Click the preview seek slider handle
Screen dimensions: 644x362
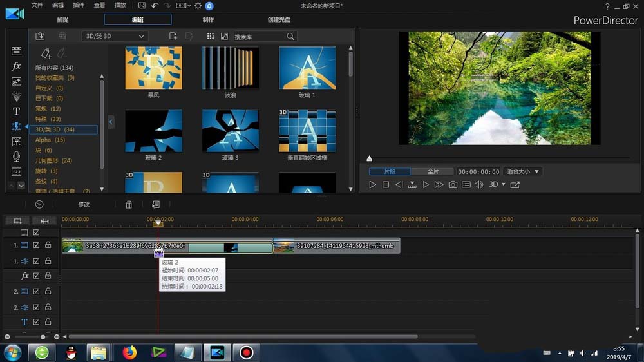point(369,158)
